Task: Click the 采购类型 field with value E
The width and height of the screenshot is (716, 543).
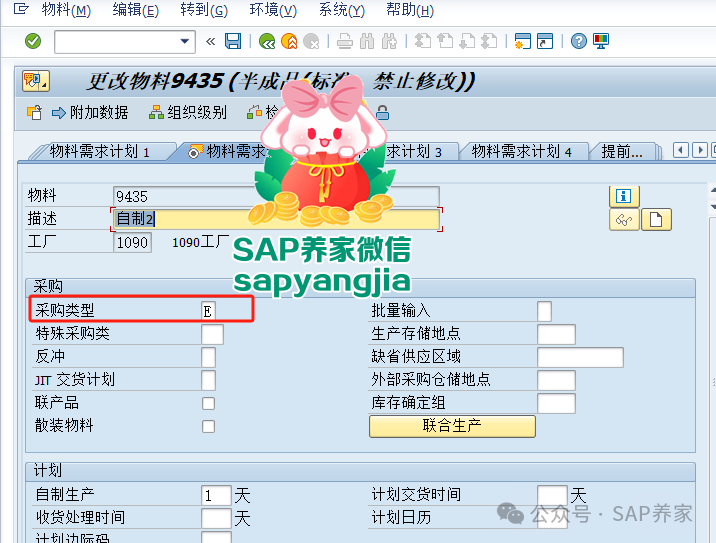Action: (208, 311)
